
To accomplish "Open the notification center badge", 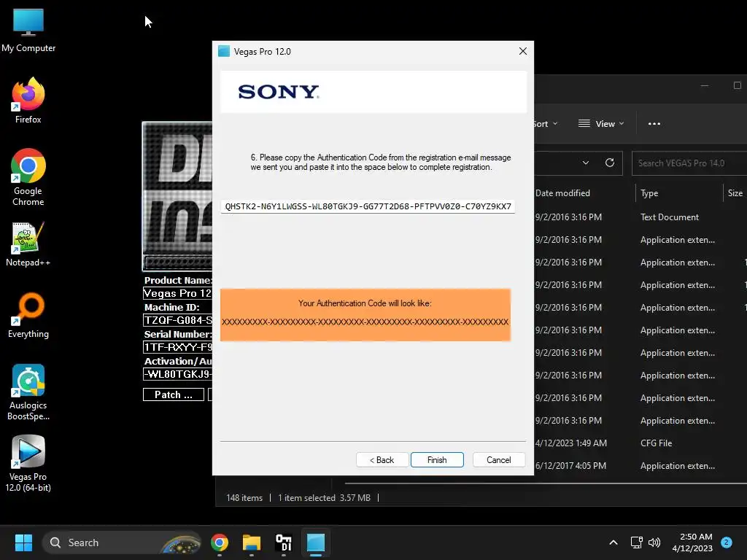I will click(x=727, y=542).
